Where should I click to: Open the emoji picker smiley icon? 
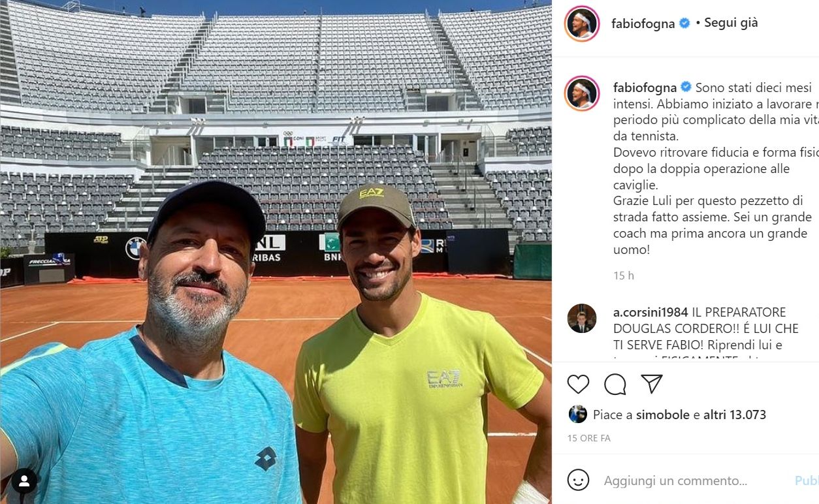(x=578, y=480)
